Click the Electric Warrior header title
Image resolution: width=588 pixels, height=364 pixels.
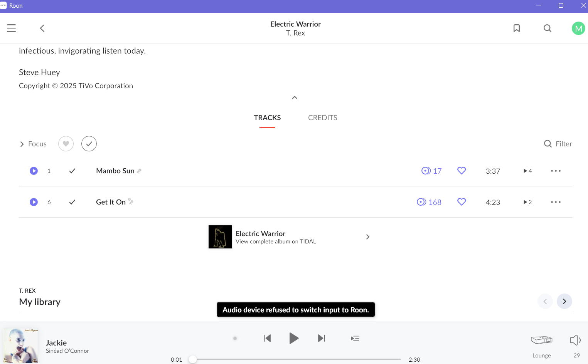coord(296,24)
